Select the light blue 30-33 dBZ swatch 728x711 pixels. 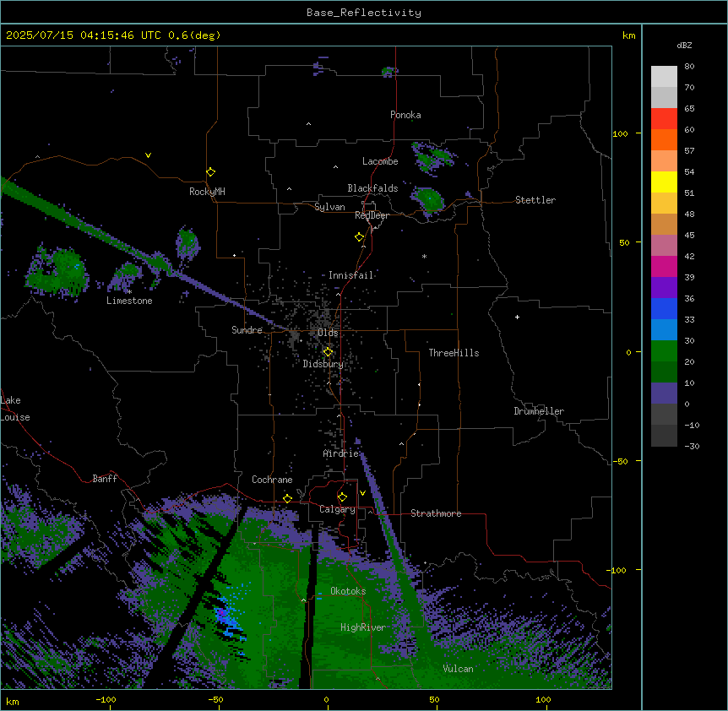[664, 330]
